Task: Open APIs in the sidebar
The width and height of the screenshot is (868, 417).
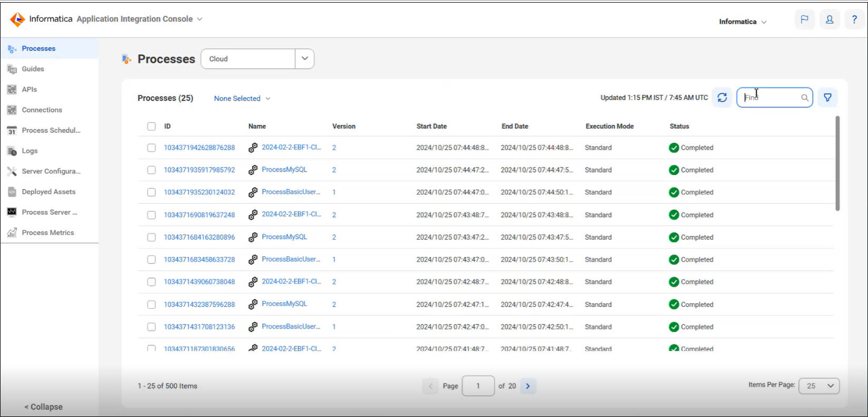Action: pos(29,90)
